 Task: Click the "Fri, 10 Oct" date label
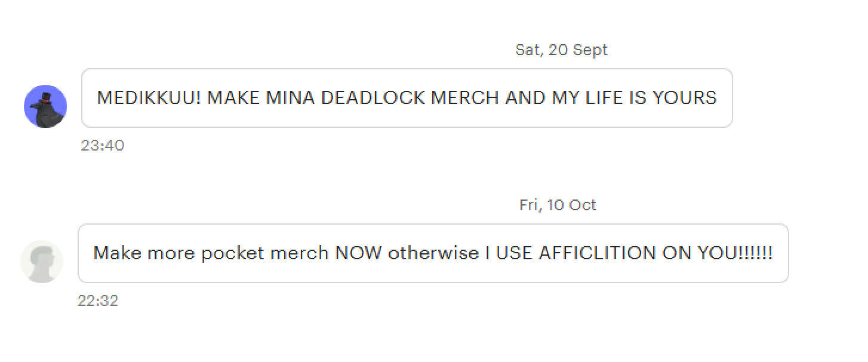coord(558,205)
